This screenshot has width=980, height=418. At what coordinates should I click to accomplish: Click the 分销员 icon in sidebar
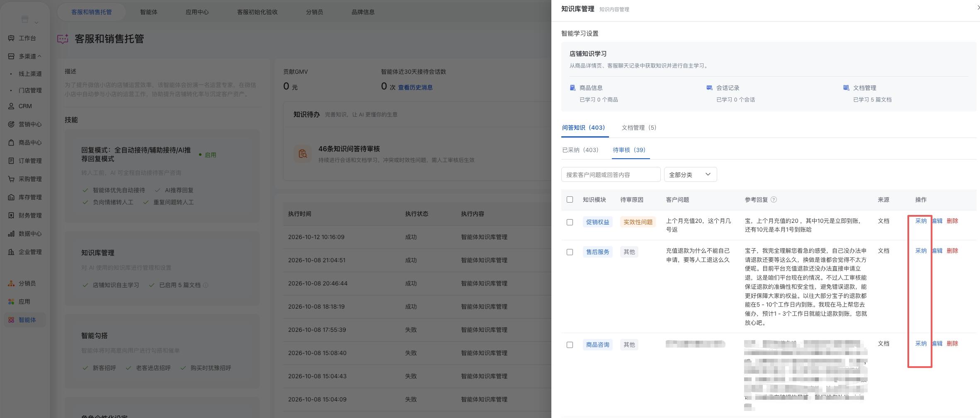pyautogui.click(x=11, y=283)
